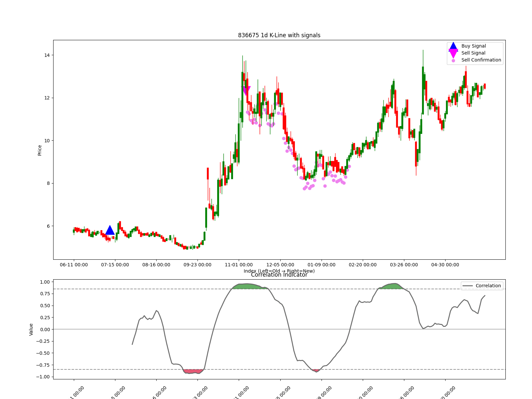Click the violet dot icon in legend
532x399 pixels.
tap(453, 61)
